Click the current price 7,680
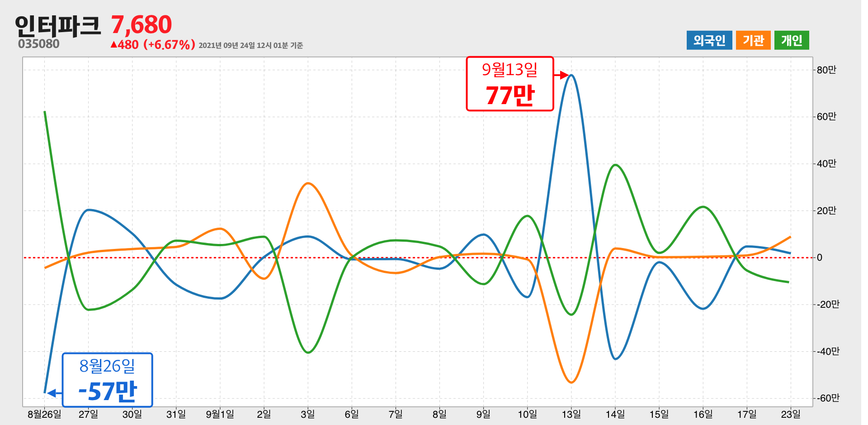 (x=142, y=24)
